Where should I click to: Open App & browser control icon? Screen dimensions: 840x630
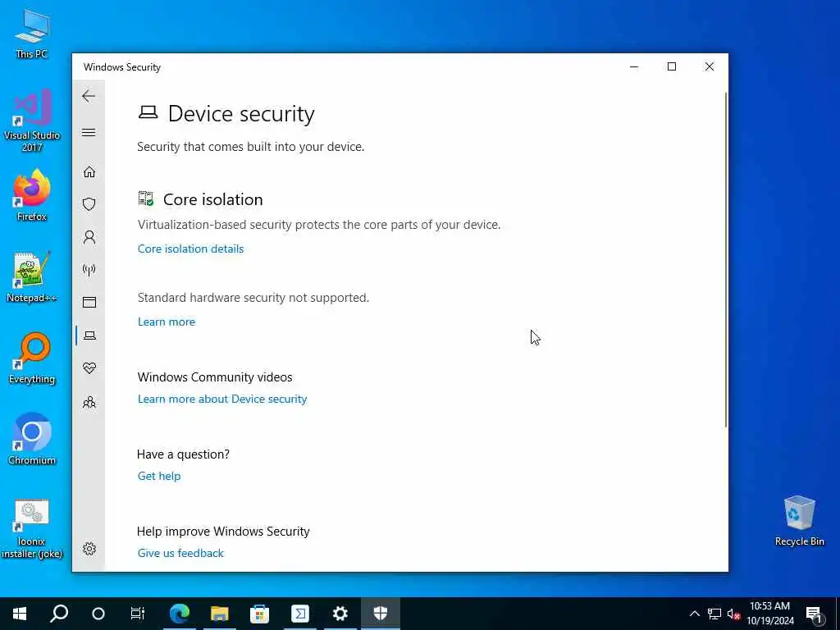tap(89, 302)
